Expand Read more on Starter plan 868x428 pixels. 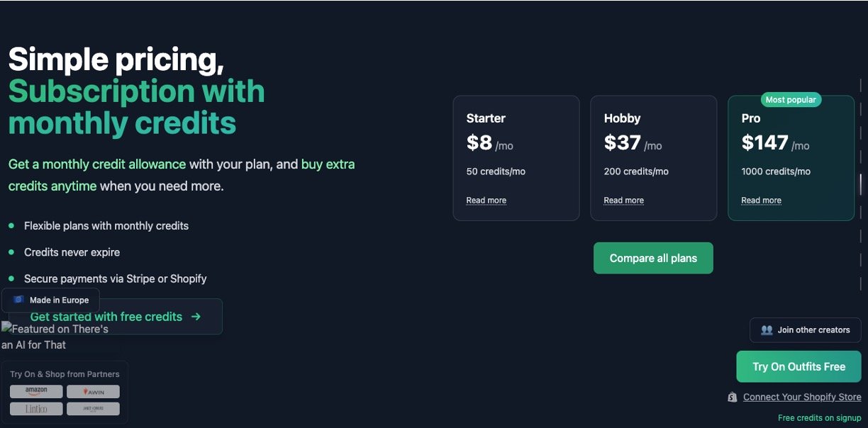(486, 201)
